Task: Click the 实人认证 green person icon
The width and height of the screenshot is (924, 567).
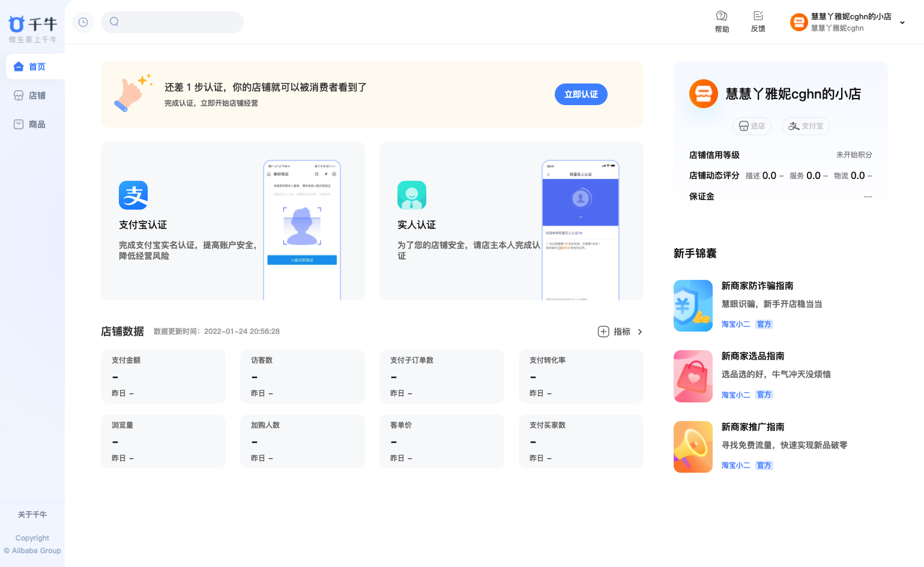Action: tap(412, 195)
